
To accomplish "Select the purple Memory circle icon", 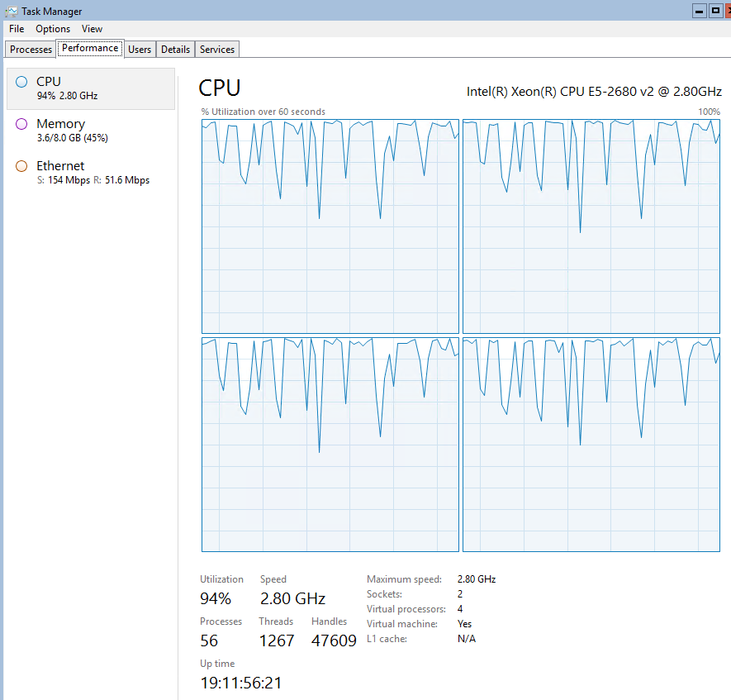I will tap(21, 124).
